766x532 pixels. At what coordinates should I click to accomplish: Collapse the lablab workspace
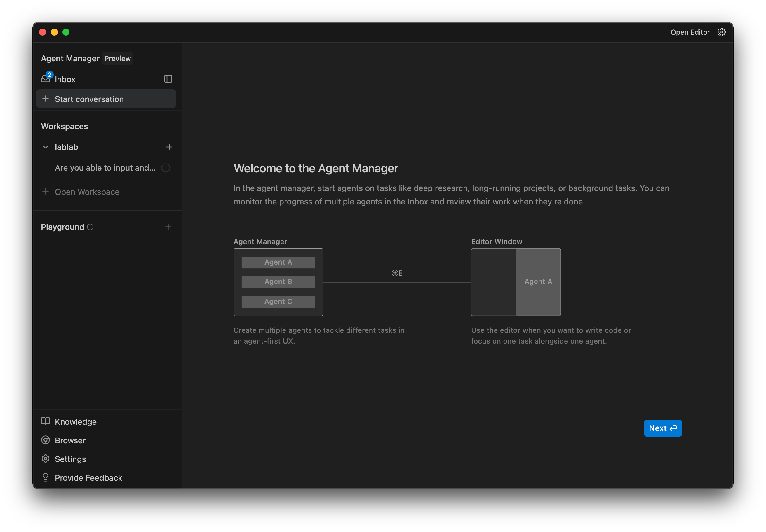[46, 147]
